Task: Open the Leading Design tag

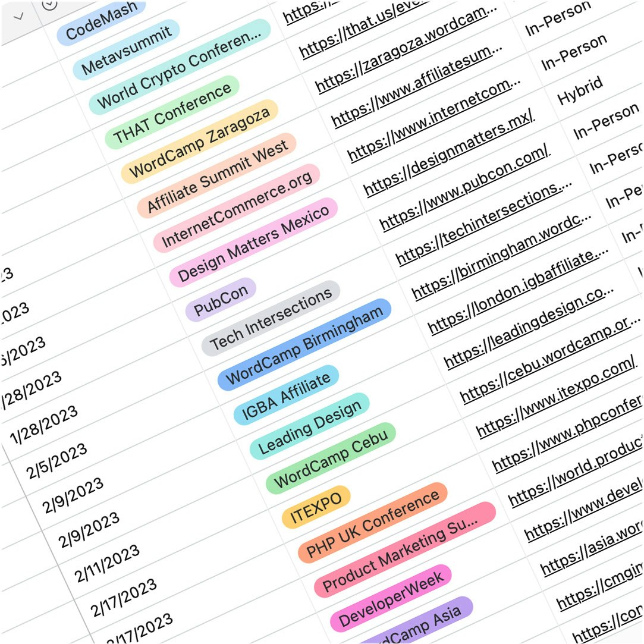Action: click(310, 426)
